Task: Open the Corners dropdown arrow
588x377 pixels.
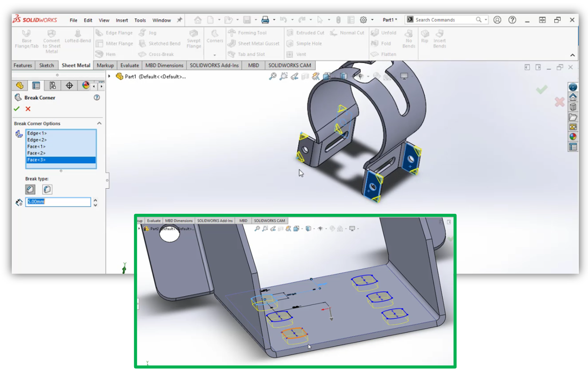Action: [x=214, y=55]
